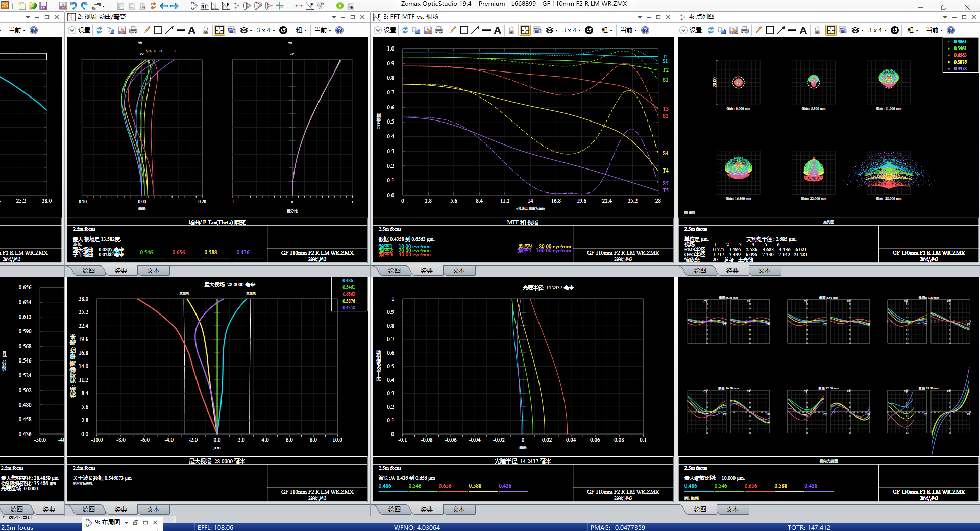
Task: Click the Undo arrow in main toolbar
Action: tap(73, 6)
